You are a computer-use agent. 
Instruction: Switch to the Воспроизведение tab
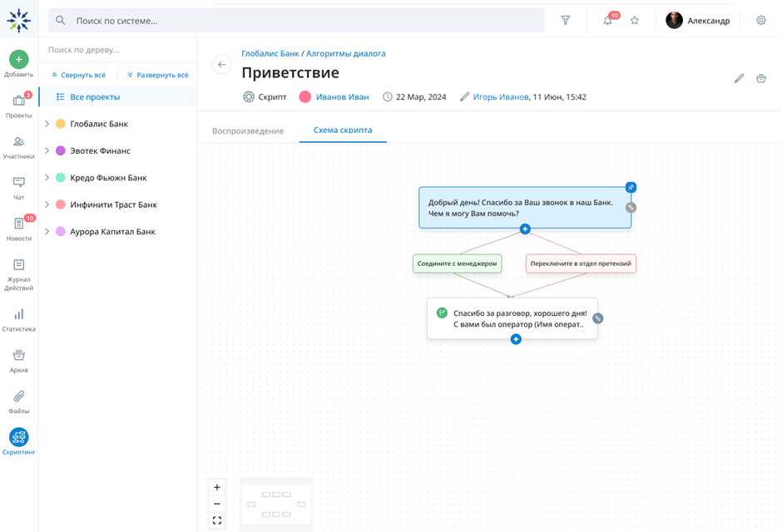tap(248, 131)
